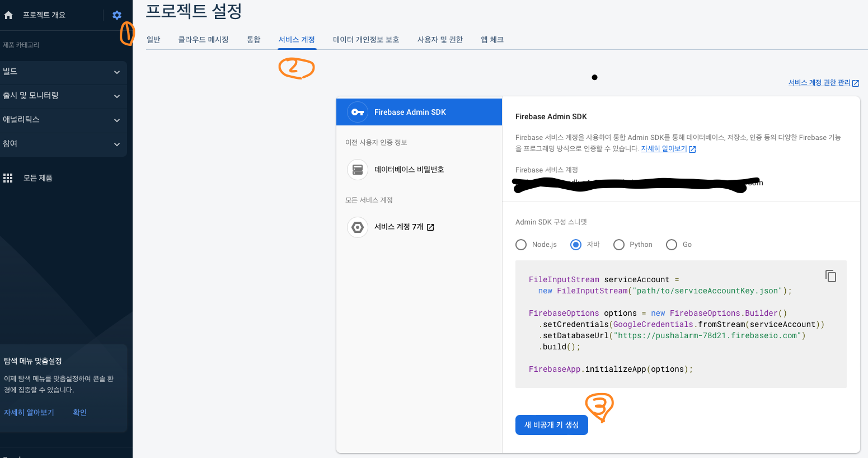The height and width of the screenshot is (458, 868).
Task: Click the FirebaseApp.initializeApp(options) code line
Action: pyautogui.click(x=611, y=370)
